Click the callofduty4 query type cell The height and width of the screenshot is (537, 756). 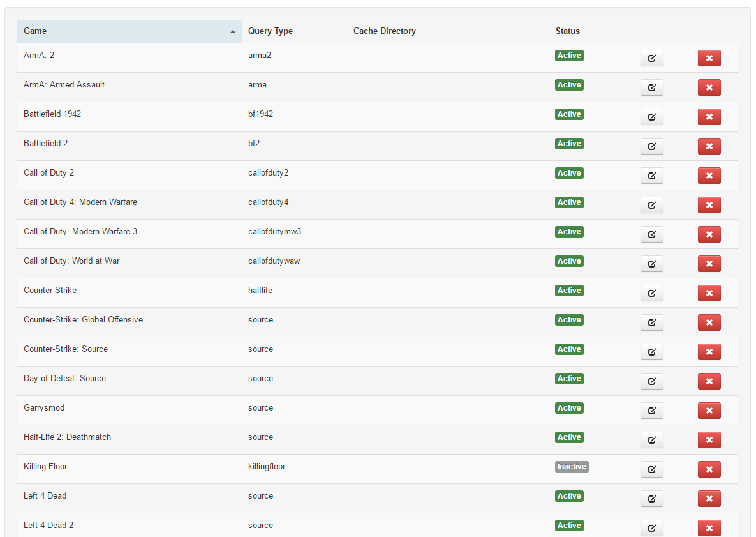point(269,202)
